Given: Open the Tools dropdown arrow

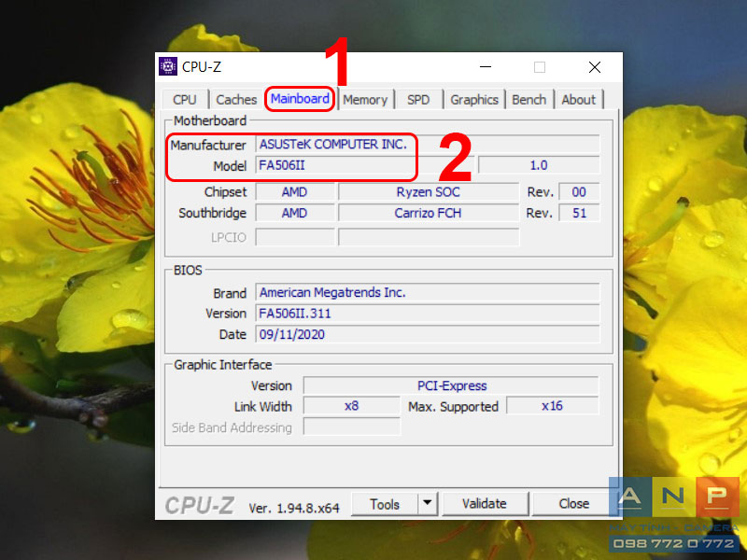Looking at the screenshot, I should click(428, 503).
